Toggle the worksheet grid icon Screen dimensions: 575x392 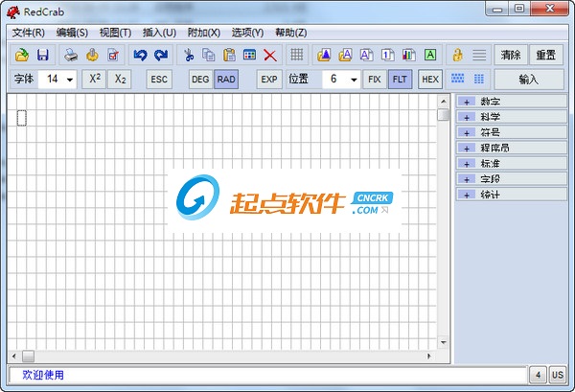(x=297, y=55)
